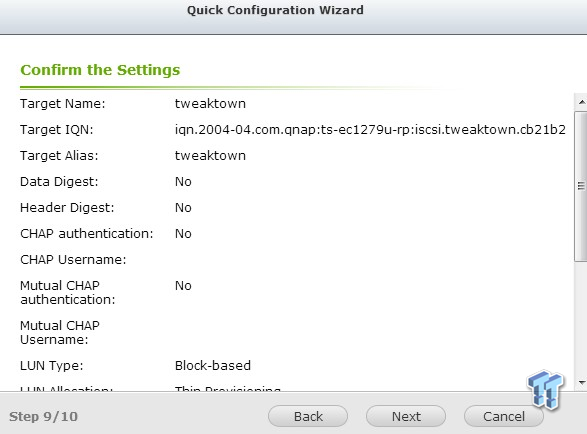587x434 pixels.
Task: Click the TweakTown logo watermark
Action: pos(545,389)
